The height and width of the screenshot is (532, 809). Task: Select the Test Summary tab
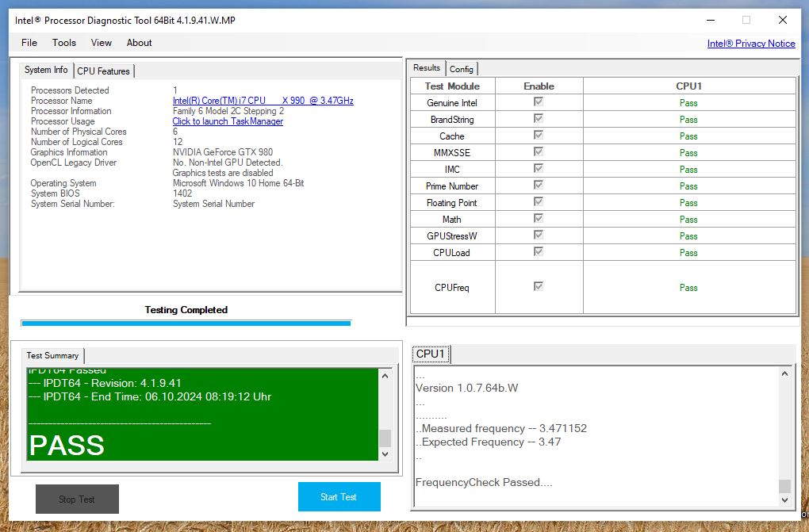pos(52,355)
